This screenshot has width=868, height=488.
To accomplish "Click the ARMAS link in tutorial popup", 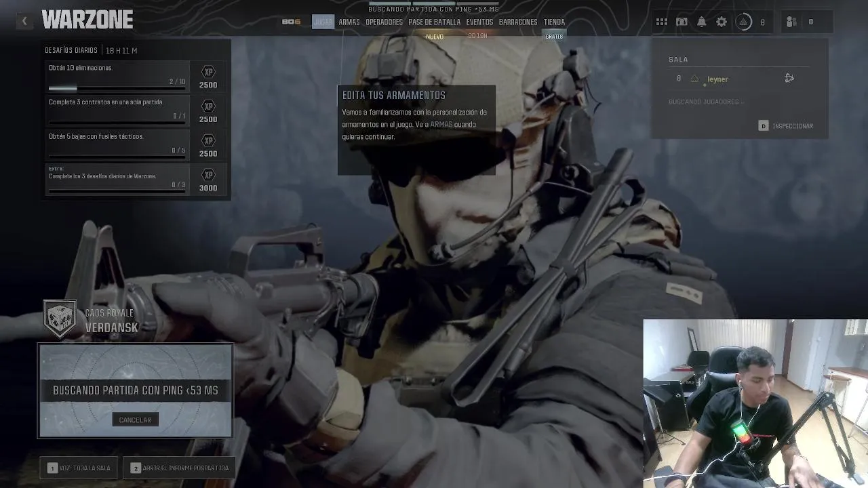I will tap(441, 125).
